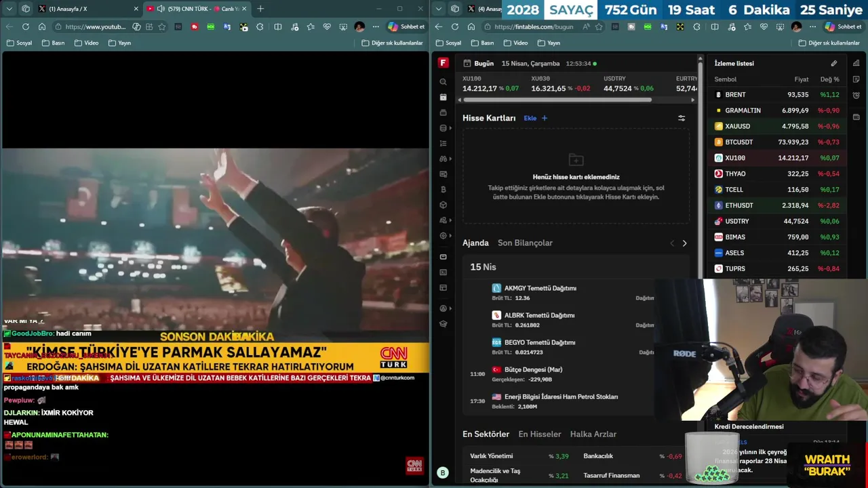
Task: Switch to the CNN TÜRK YouTube tab
Action: (x=197, y=9)
